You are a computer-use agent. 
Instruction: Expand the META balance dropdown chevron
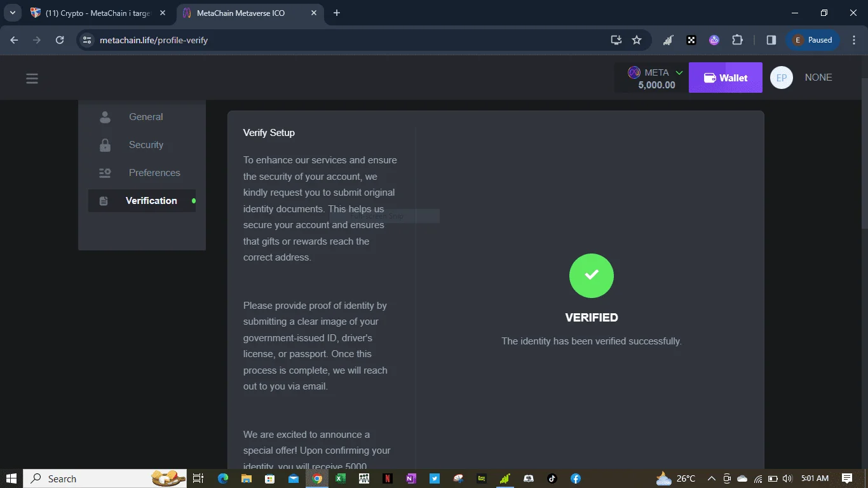[679, 72]
